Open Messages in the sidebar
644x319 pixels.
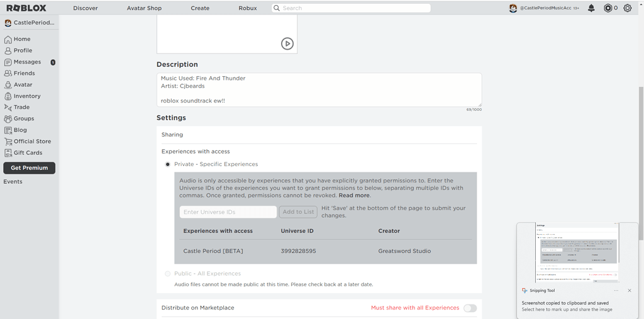click(27, 62)
